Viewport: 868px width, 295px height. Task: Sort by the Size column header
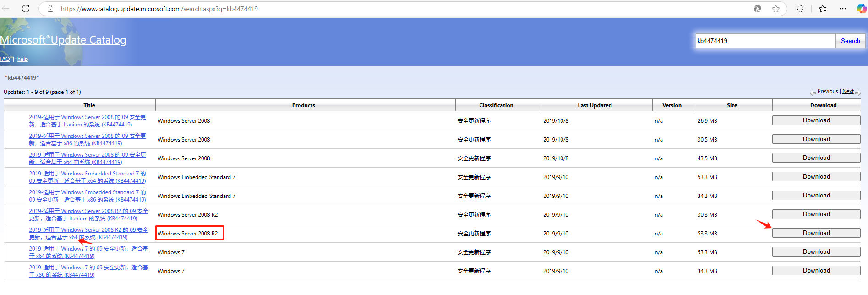tap(732, 105)
